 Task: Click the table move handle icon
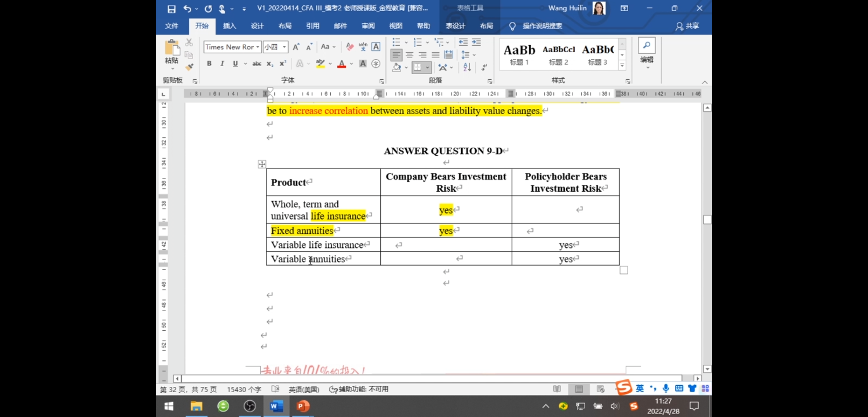pos(262,164)
